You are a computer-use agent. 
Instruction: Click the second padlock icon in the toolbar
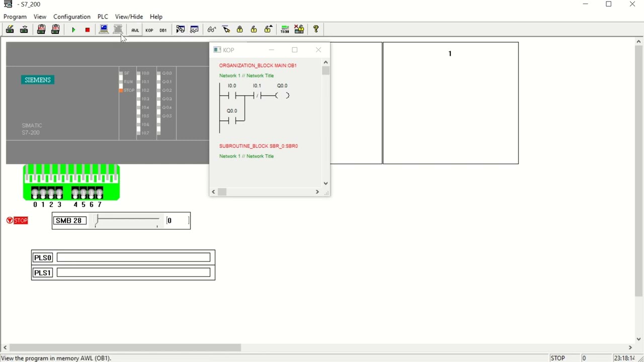(x=254, y=30)
